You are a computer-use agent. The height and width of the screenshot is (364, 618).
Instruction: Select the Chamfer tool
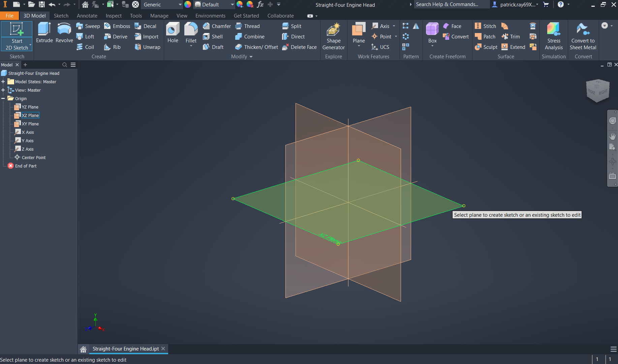pyautogui.click(x=217, y=26)
